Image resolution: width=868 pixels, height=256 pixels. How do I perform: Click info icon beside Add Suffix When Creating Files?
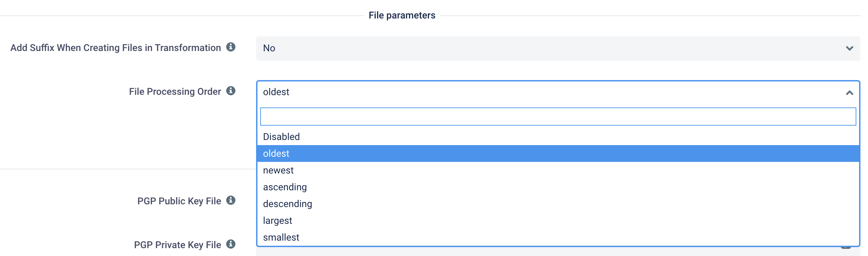coord(231,47)
